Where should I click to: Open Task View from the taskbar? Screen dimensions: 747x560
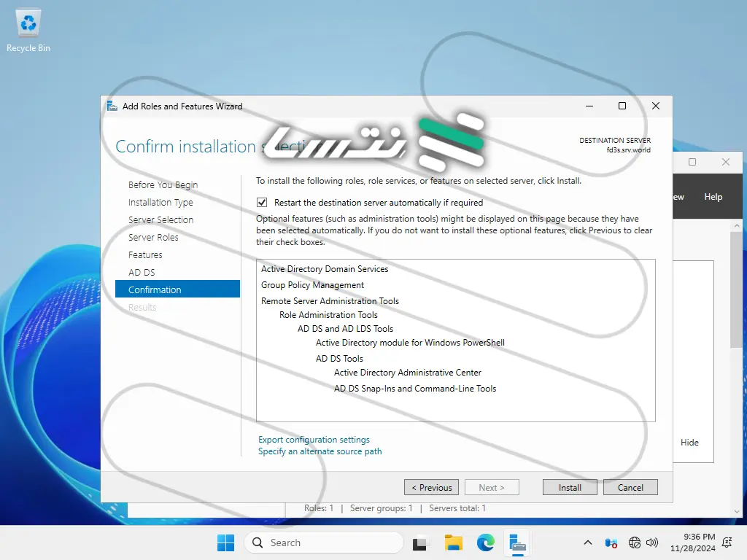tap(419, 542)
